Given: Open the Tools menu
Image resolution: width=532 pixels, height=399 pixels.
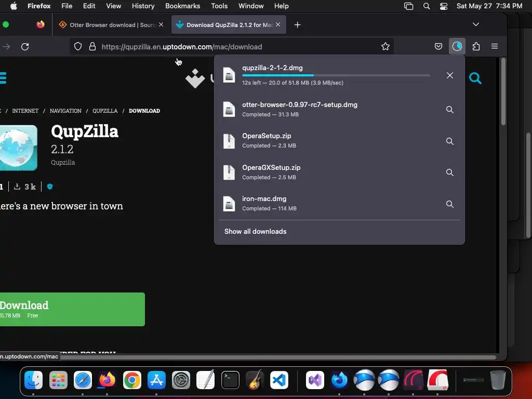Looking at the screenshot, I should point(219,6).
